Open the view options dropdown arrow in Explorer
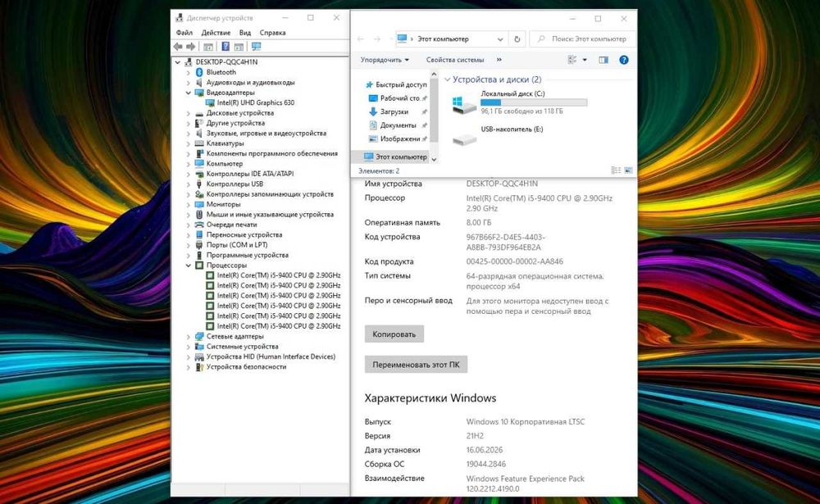 coord(585,60)
